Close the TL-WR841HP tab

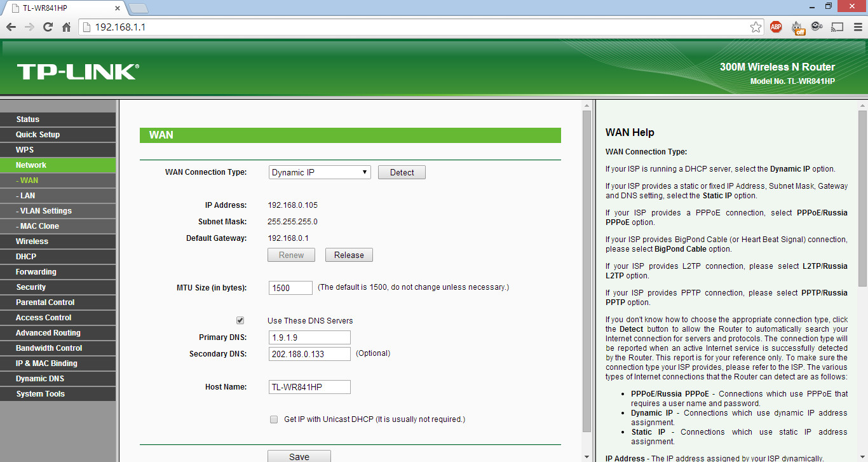pyautogui.click(x=118, y=8)
